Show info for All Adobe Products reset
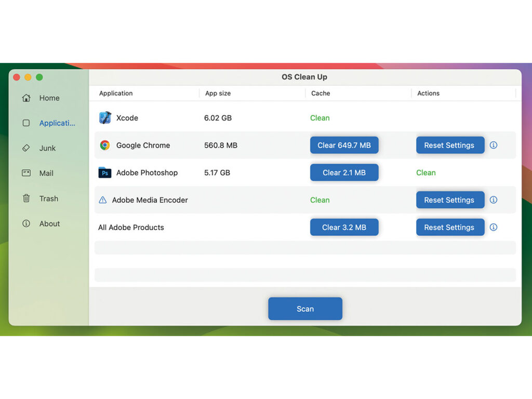 coord(494,227)
